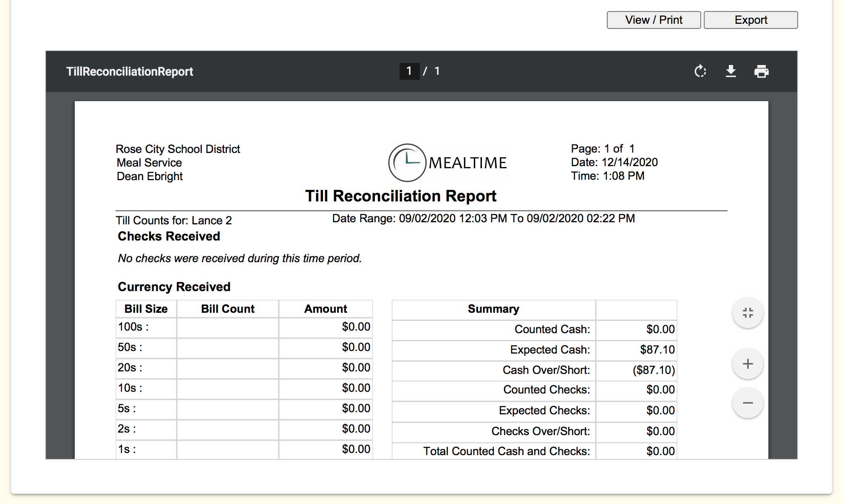Screen dimensions: 844x504
Task: Click the Amount column header
Action: pos(326,309)
